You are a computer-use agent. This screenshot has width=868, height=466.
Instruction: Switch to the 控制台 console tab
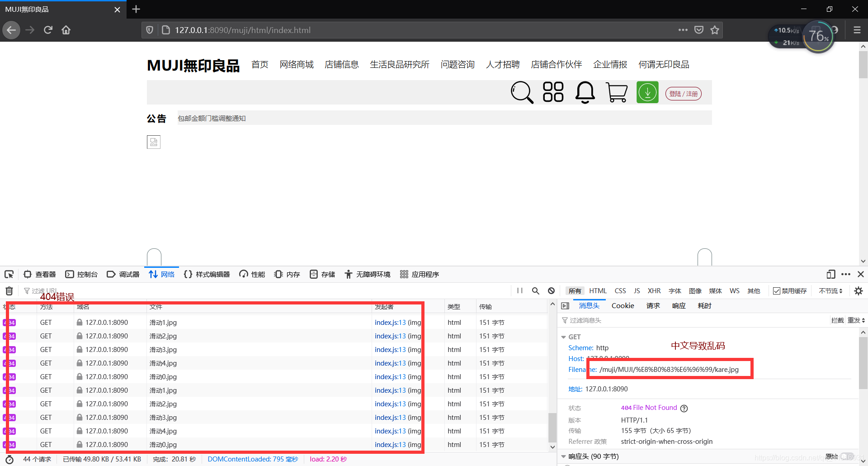pyautogui.click(x=81, y=274)
